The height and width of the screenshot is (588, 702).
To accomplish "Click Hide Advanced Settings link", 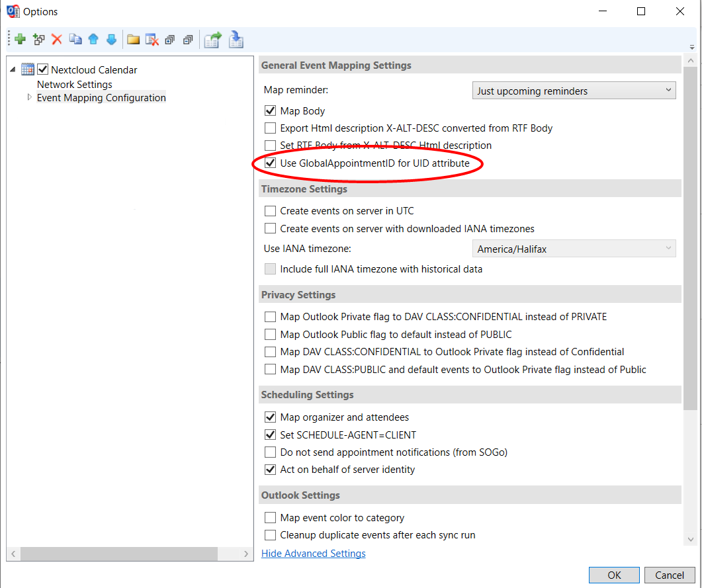I will (x=314, y=554).
